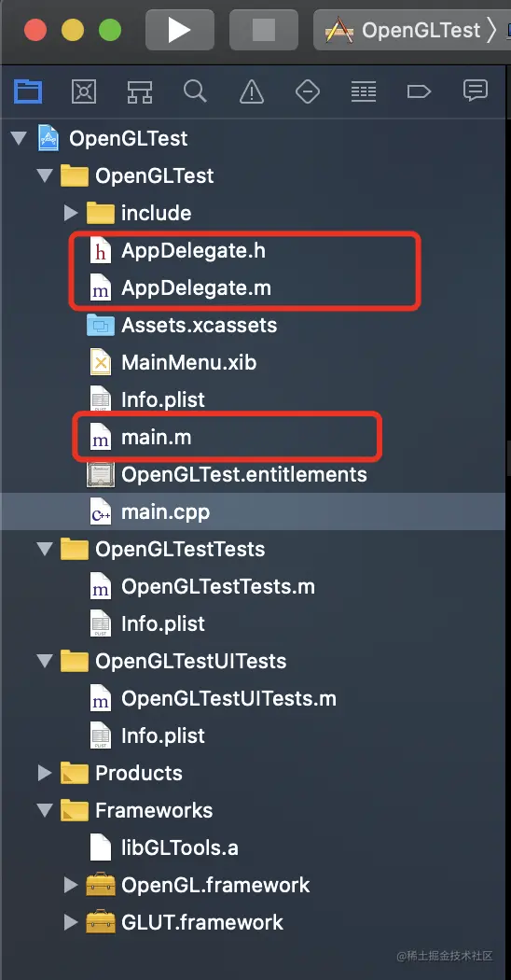Open the Test navigator diamond icon

307,91
